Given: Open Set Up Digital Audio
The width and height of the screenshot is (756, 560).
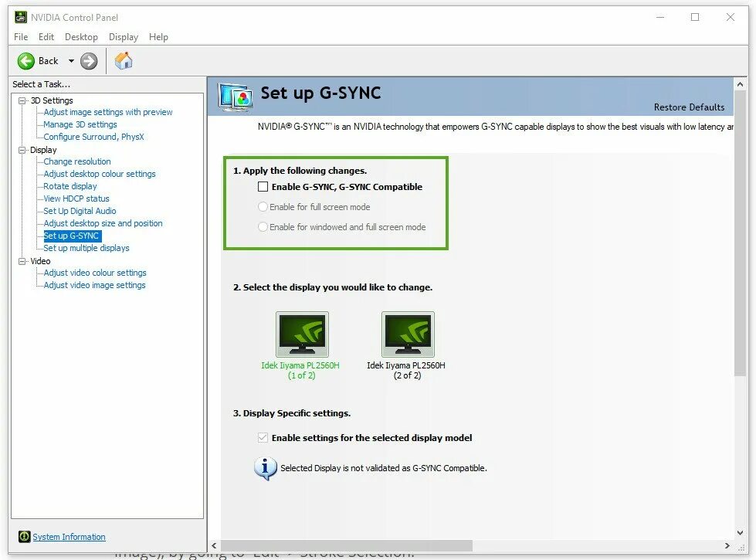Looking at the screenshot, I should tap(80, 211).
